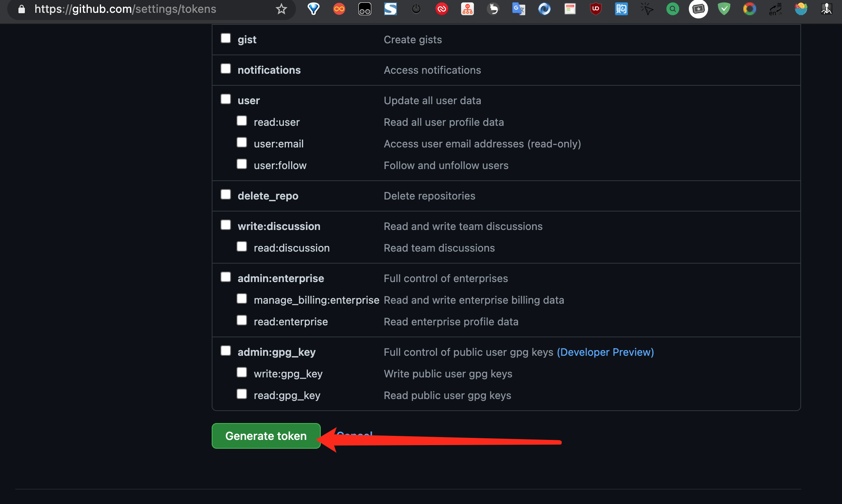Open the Developer Preview link
Screen dimensions: 842x504
[605, 352]
